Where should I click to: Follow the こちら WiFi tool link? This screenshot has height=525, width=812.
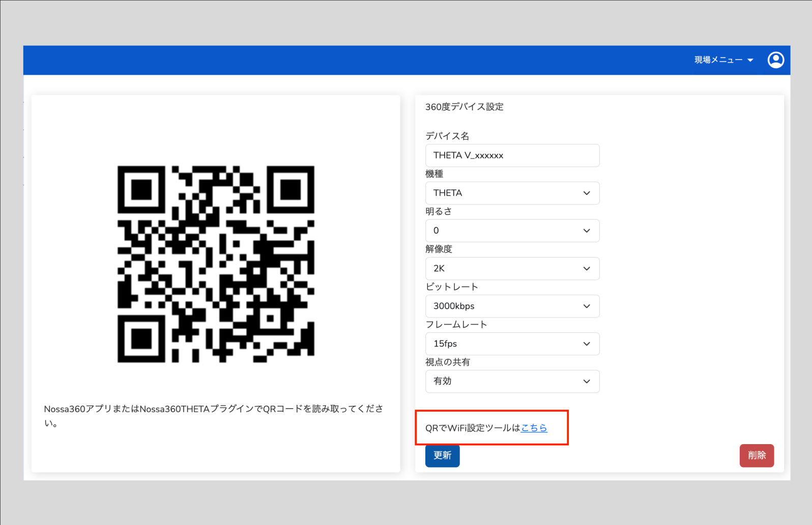[534, 428]
